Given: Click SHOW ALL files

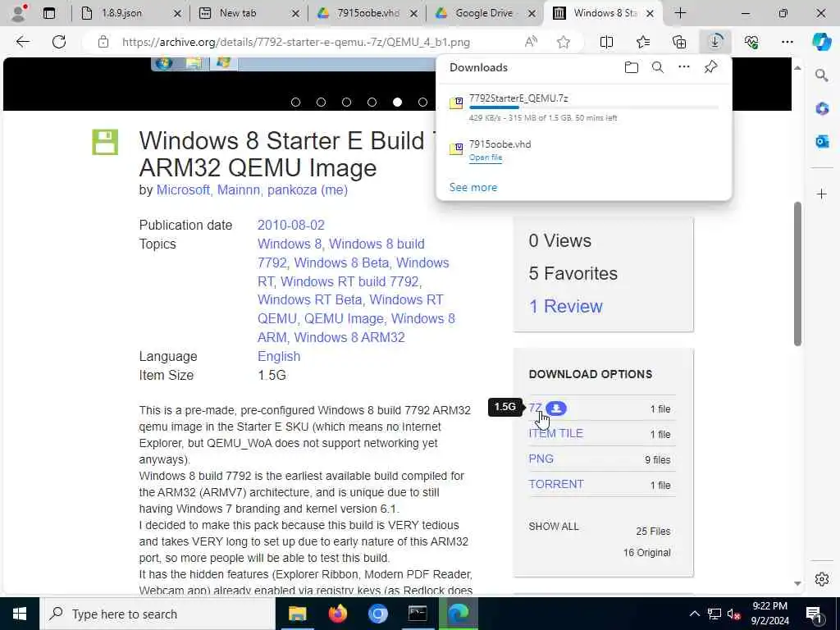Looking at the screenshot, I should click(x=554, y=526).
